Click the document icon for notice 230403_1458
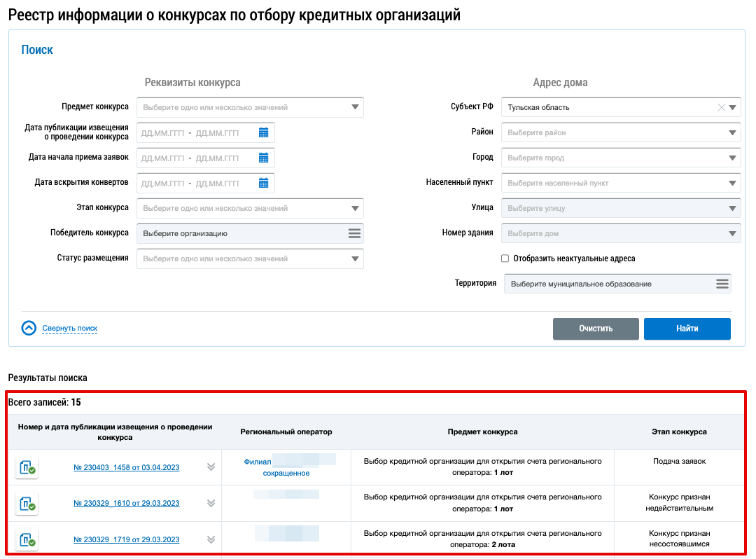Image resolution: width=756 pixels, height=559 pixels. click(27, 467)
